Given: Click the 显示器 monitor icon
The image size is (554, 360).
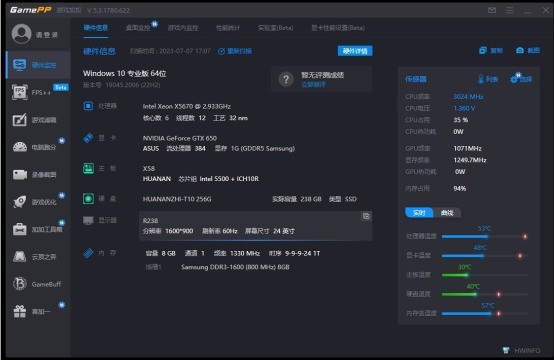Looking at the screenshot, I should click(88, 220).
